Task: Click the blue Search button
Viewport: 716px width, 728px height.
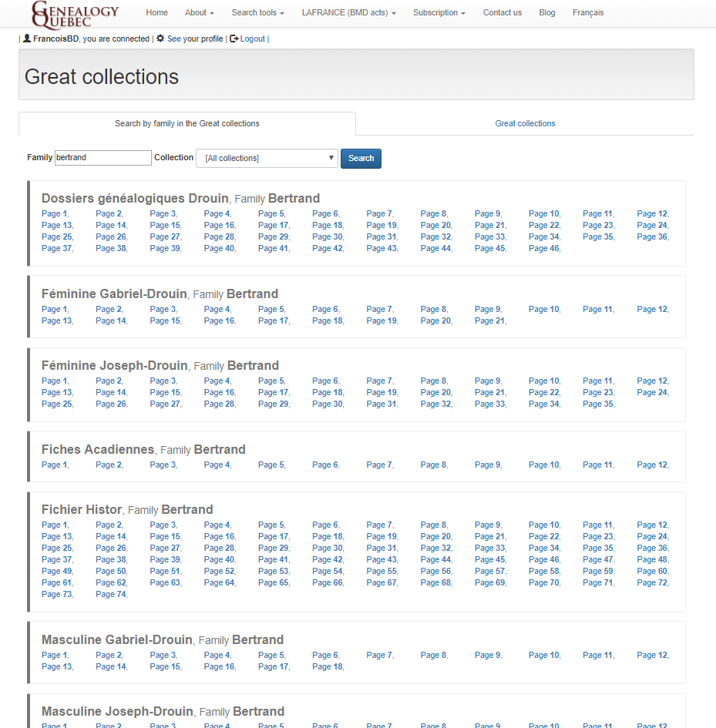Action: tap(361, 159)
